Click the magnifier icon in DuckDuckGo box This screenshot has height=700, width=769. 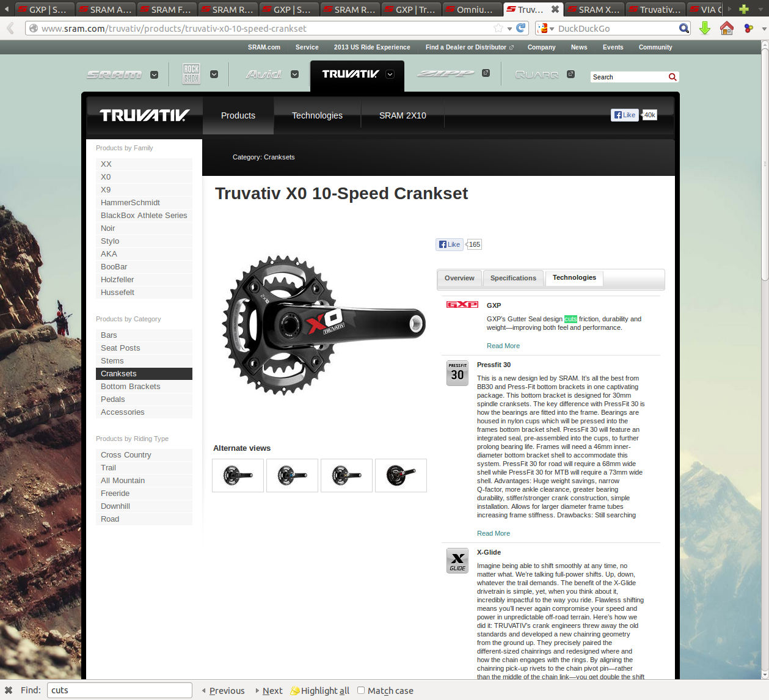(684, 28)
